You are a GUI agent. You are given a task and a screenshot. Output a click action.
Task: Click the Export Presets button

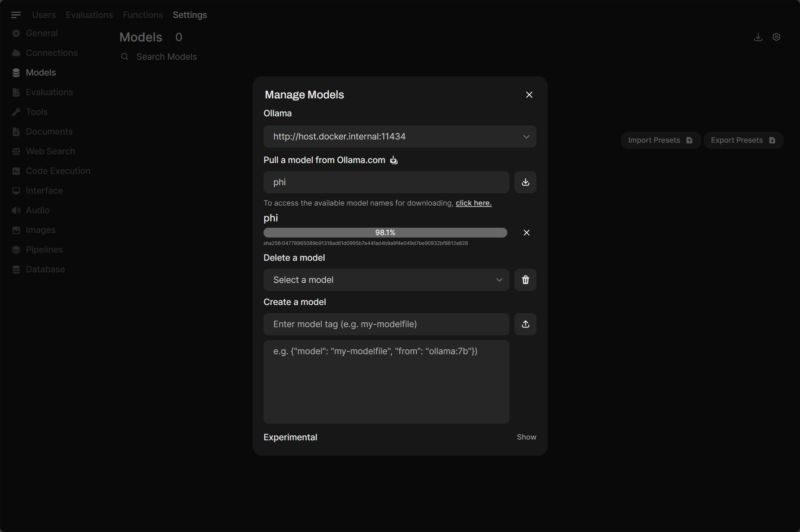(743, 140)
